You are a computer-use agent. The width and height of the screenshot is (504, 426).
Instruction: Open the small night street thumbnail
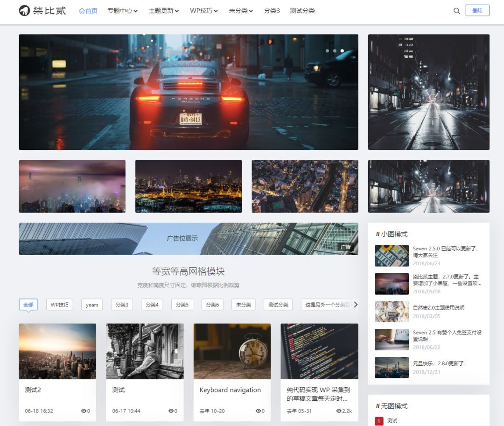click(428, 186)
